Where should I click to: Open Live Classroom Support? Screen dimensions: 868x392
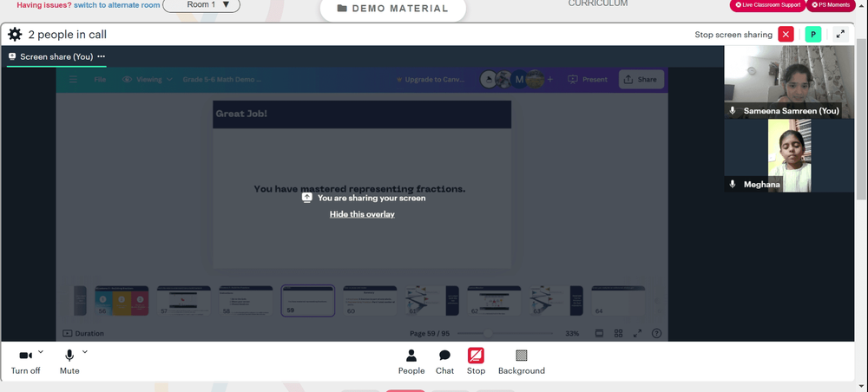click(767, 5)
